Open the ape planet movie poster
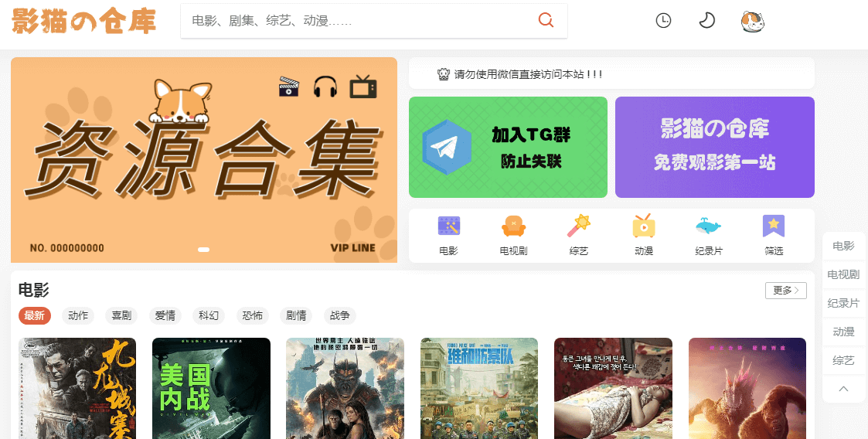The height and width of the screenshot is (439, 868). pos(345,388)
